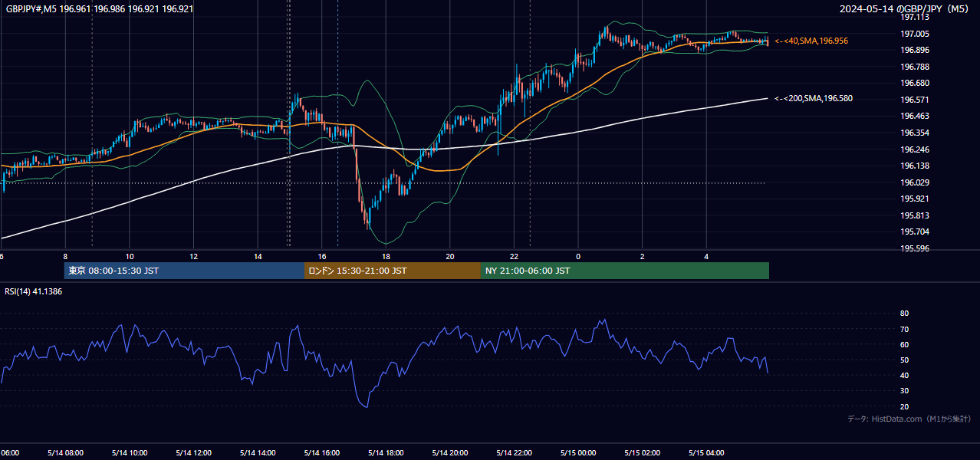Click the 5/14 18:00 bottom time label

tap(386, 452)
